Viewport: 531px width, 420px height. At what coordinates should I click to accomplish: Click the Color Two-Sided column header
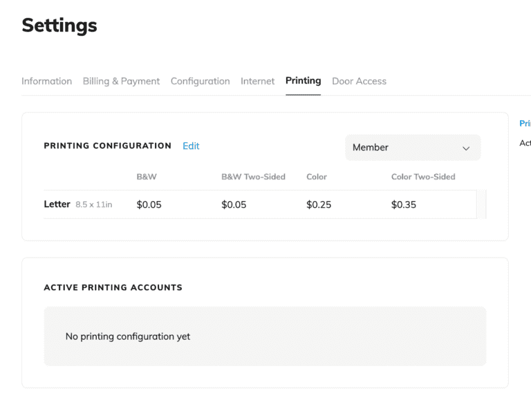tap(423, 177)
